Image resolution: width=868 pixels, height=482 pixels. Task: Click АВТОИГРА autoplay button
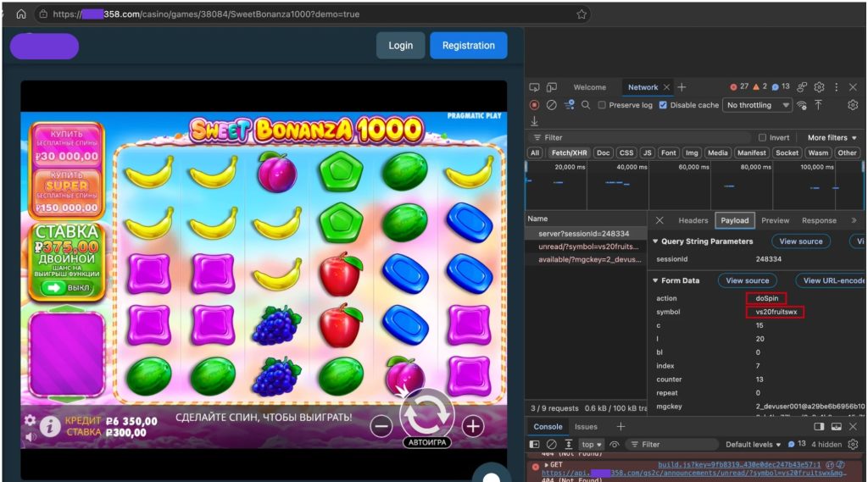[x=427, y=442]
